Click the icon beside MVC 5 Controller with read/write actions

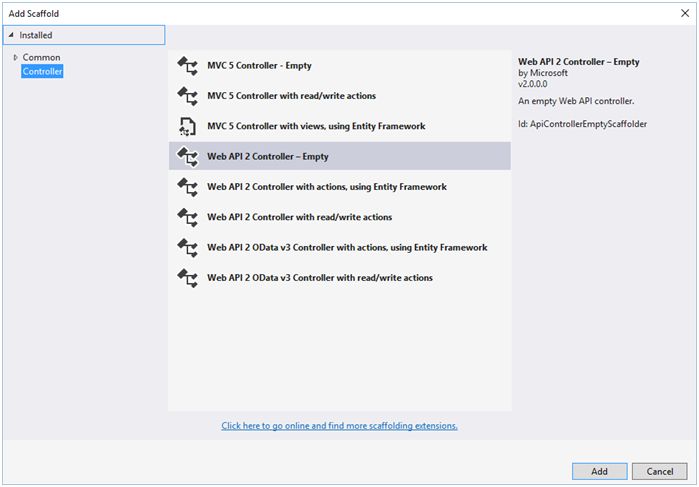tap(187, 96)
